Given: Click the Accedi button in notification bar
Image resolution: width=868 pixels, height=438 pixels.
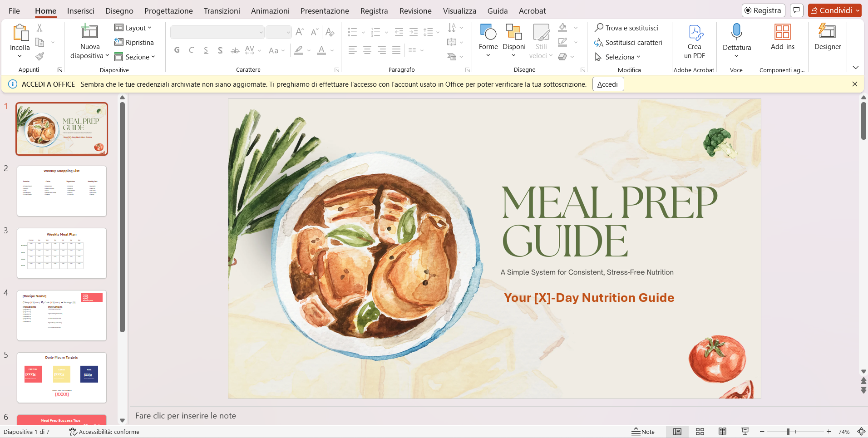Looking at the screenshot, I should click(x=607, y=84).
